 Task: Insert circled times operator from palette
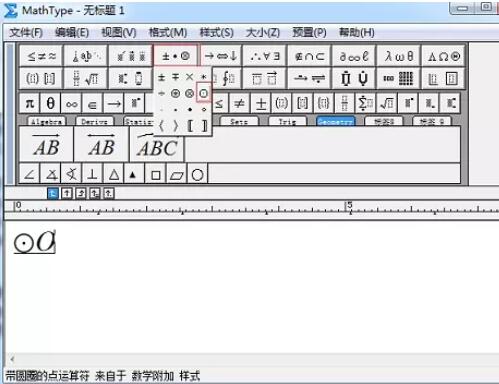pos(190,94)
